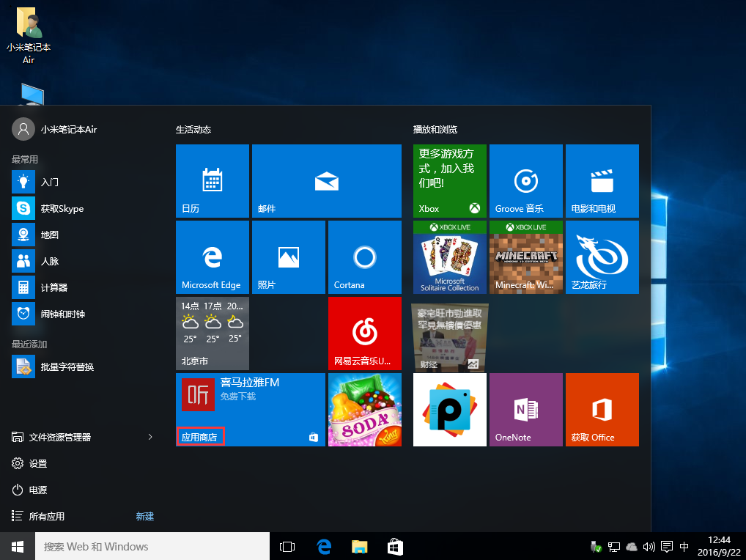This screenshot has width=746, height=560.
Task: Launch the 电影和电视 tile
Action: click(x=602, y=181)
